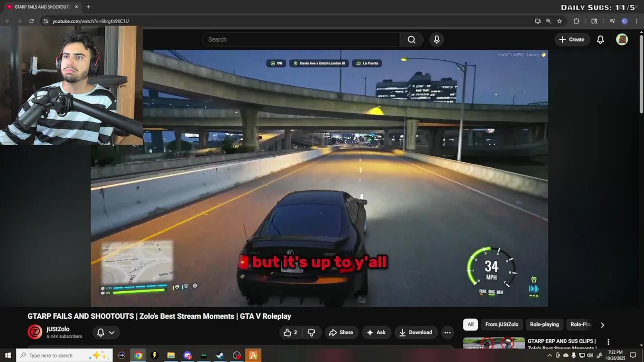Click Create button in YouTube header
Image resolution: width=644 pixels, height=362 pixels.
coord(572,40)
